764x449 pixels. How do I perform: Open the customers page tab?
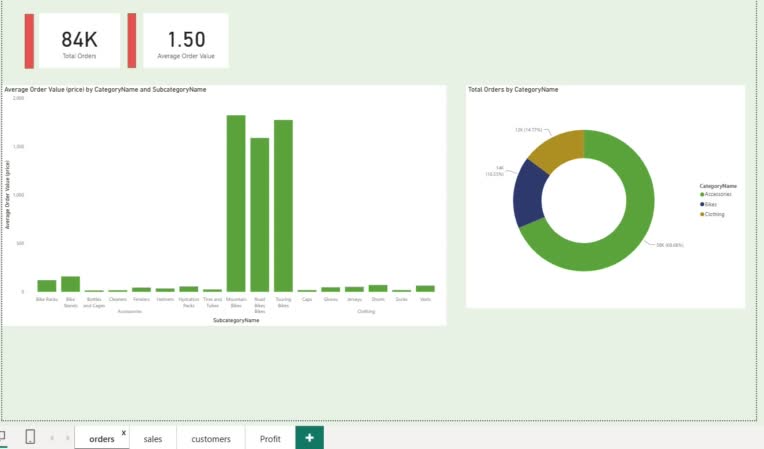(210, 439)
